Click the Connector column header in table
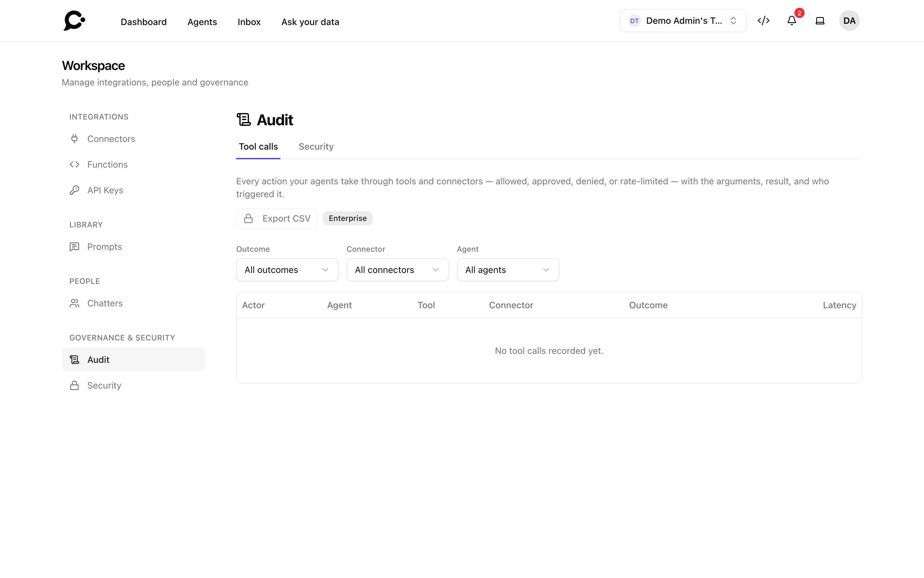 [511, 305]
